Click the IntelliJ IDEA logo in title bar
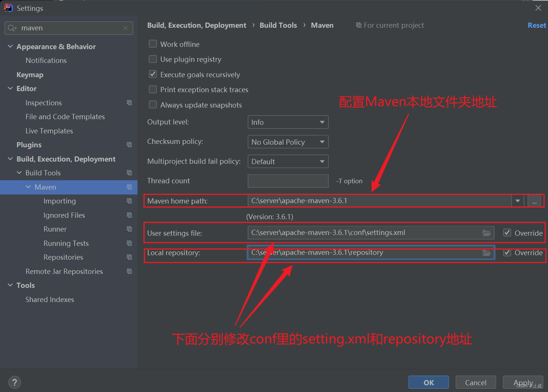 8,8
